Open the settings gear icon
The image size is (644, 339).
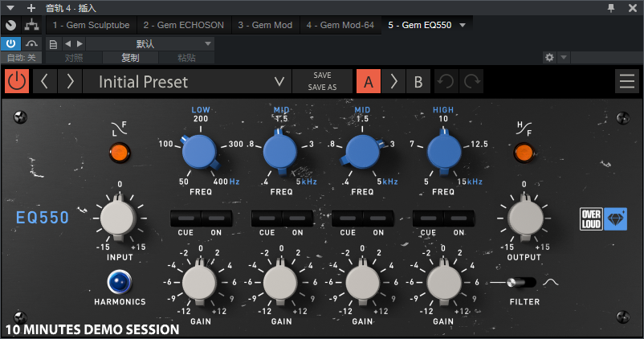point(549,57)
